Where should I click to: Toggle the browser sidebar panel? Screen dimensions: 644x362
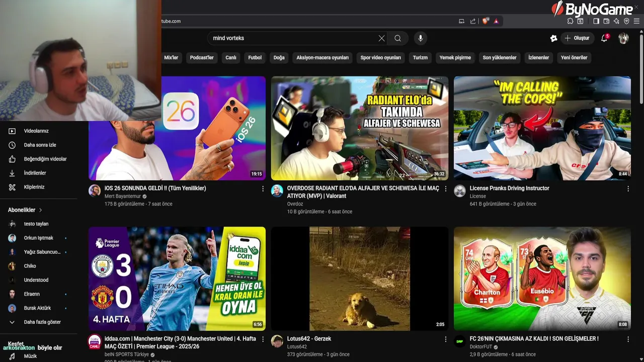[596, 21]
